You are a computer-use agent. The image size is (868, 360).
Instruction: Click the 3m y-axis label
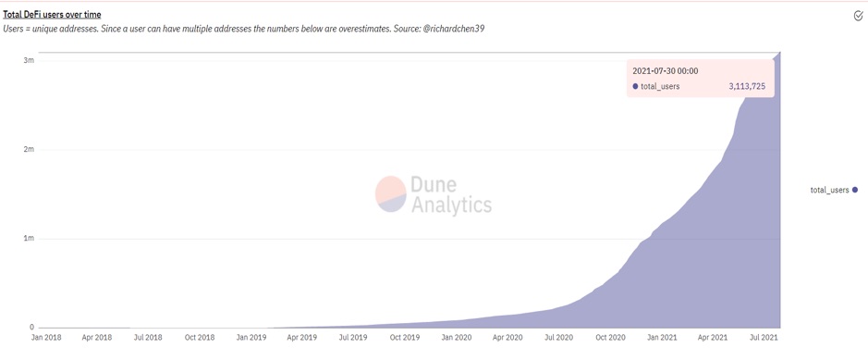[31, 60]
